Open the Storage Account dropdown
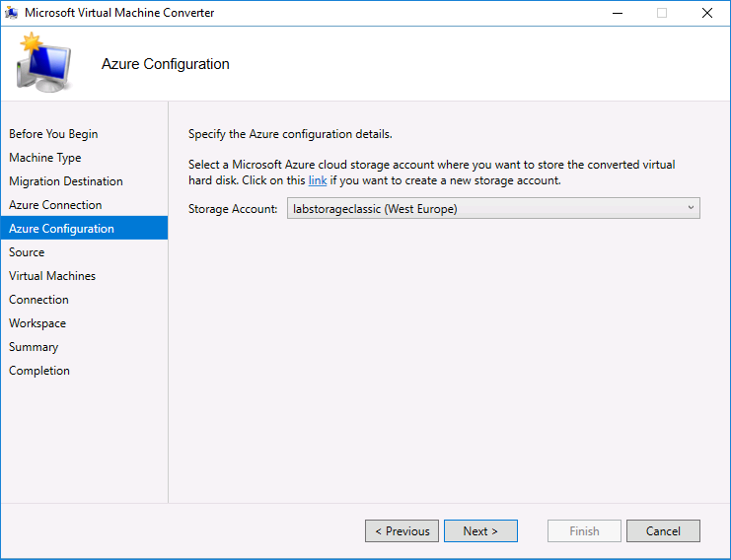 pyautogui.click(x=493, y=208)
